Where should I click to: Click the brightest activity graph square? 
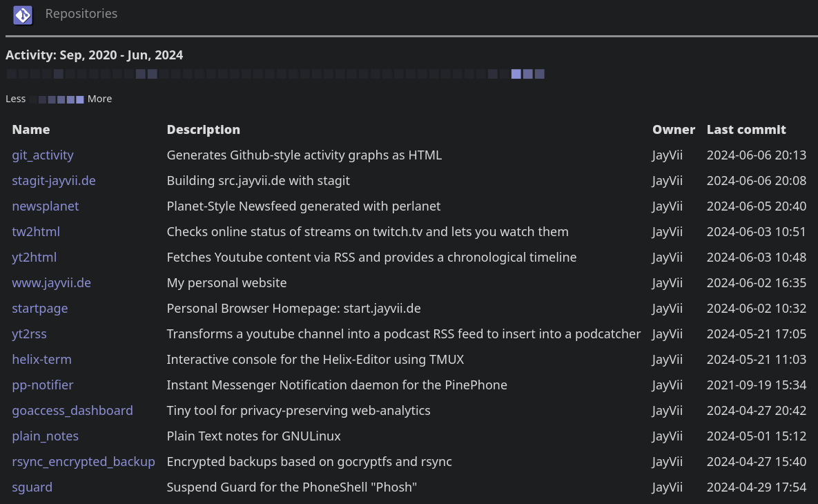click(516, 74)
